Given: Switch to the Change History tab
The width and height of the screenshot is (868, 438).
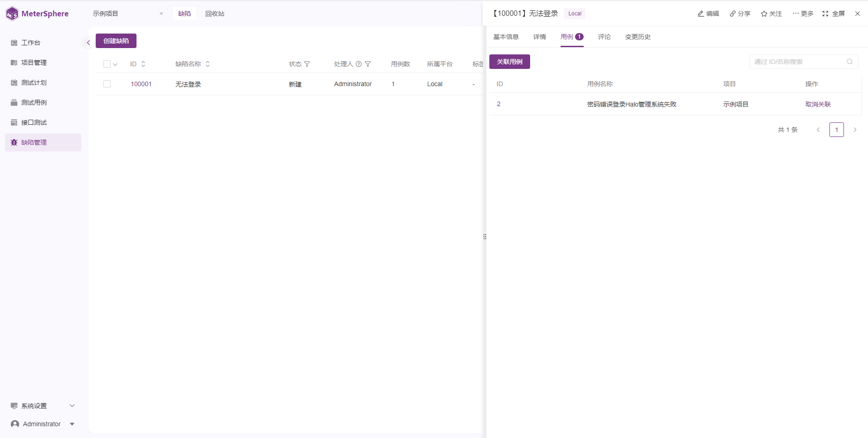Looking at the screenshot, I should point(638,37).
